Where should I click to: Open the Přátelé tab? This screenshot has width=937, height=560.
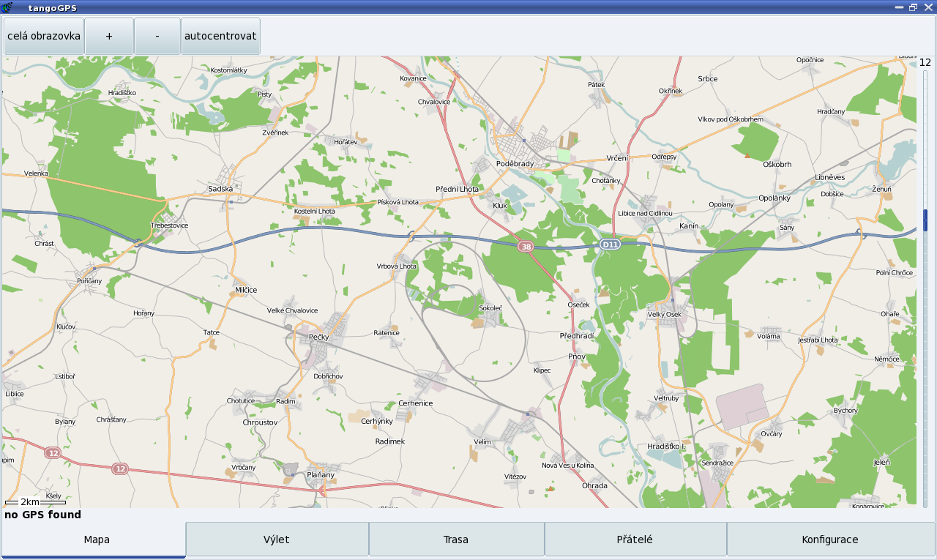click(635, 540)
